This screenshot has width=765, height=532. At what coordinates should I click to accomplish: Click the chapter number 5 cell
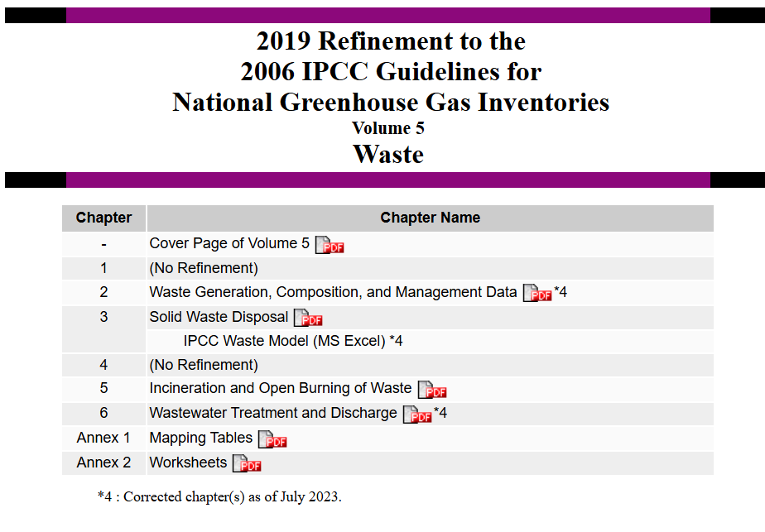tap(104, 388)
